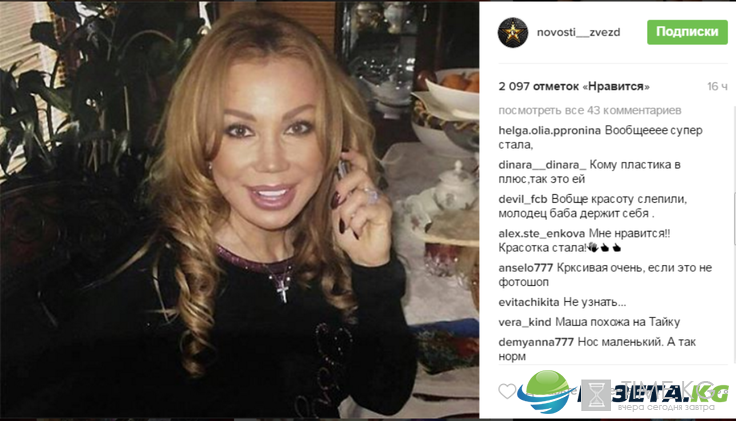Click the clapping emoji in alex.ste_enkova comment
Image resolution: width=736 pixels, height=421 pixels.
click(x=593, y=247)
